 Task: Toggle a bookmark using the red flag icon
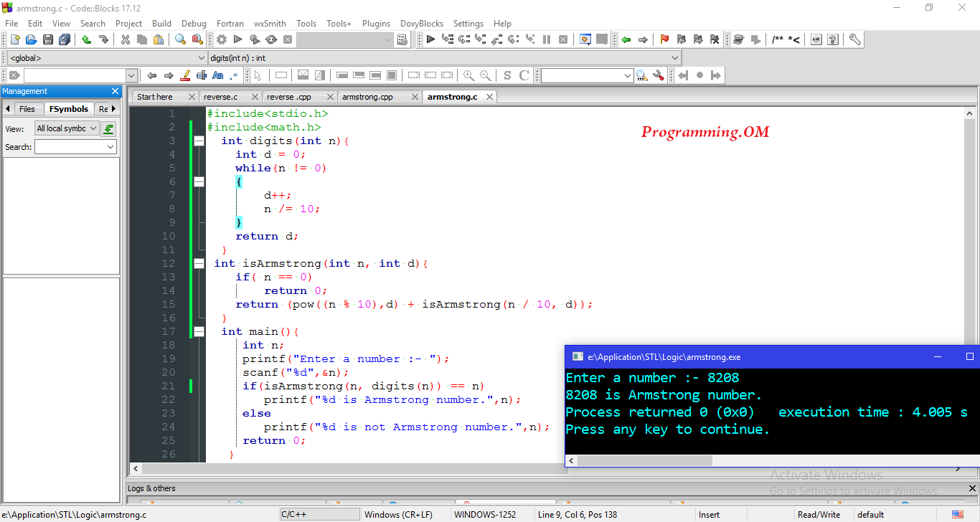[x=664, y=39]
